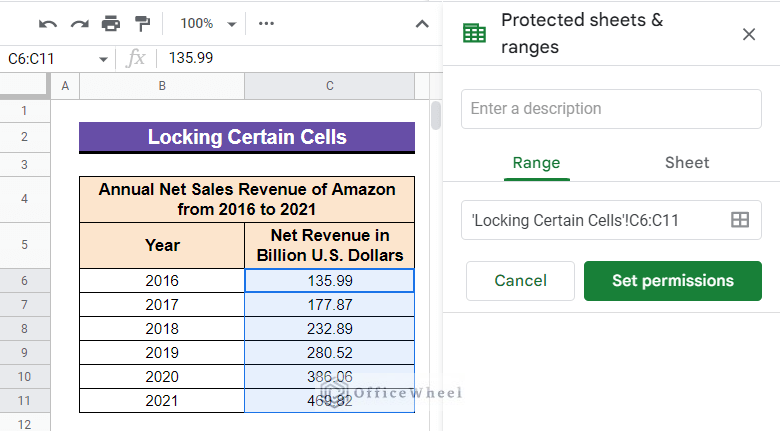Click cell containing 386.06
Image resolution: width=780 pixels, height=431 pixels.
(329, 377)
